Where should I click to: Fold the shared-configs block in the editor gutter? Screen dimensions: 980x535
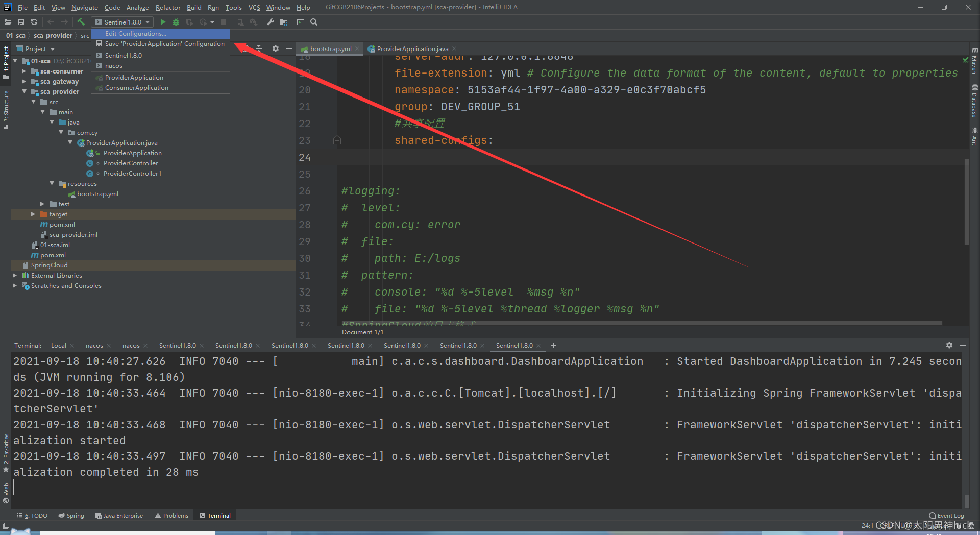[337, 140]
